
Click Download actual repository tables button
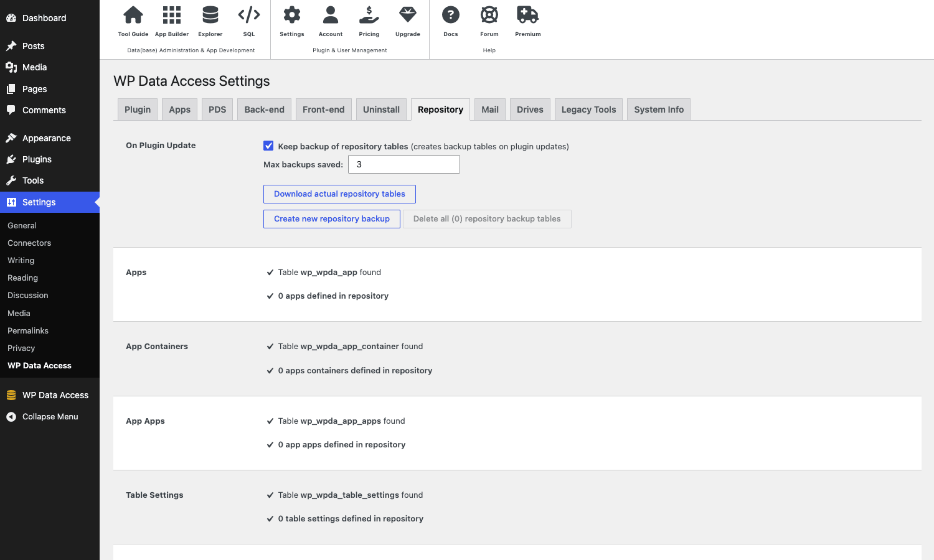coord(339,194)
